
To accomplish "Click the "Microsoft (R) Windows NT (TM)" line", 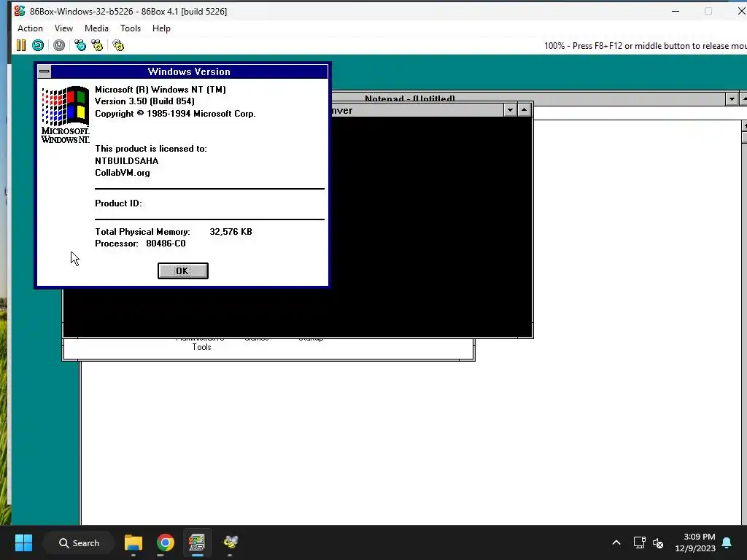I will 160,90.
